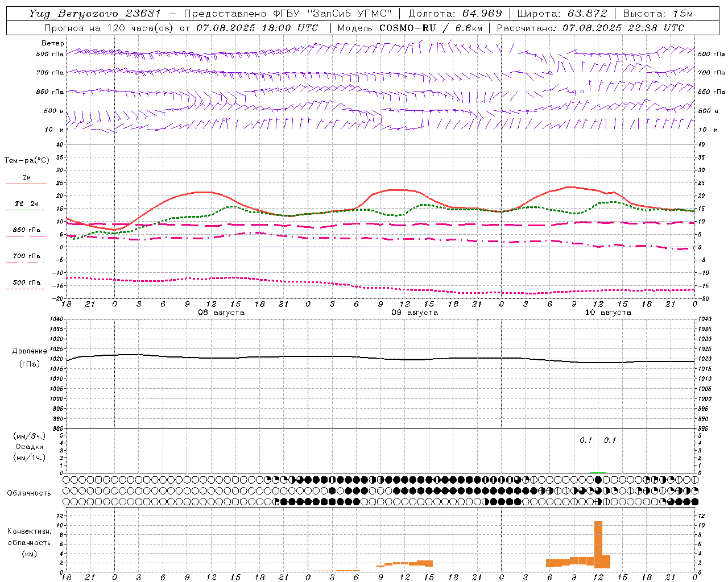Click the Облачность row label
The width and height of the screenshot is (728, 582).
pyautogui.click(x=29, y=493)
